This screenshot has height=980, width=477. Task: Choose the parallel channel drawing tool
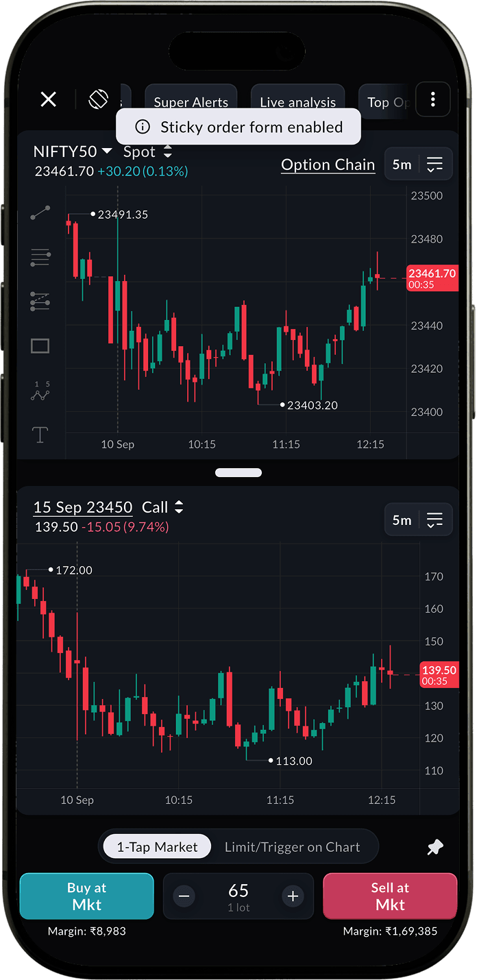40,302
